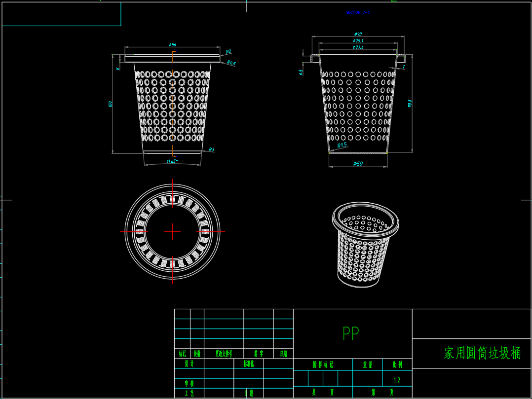This screenshot has height=399, width=532.
Task: Click the 图样标记 cell
Action: pos(323,364)
